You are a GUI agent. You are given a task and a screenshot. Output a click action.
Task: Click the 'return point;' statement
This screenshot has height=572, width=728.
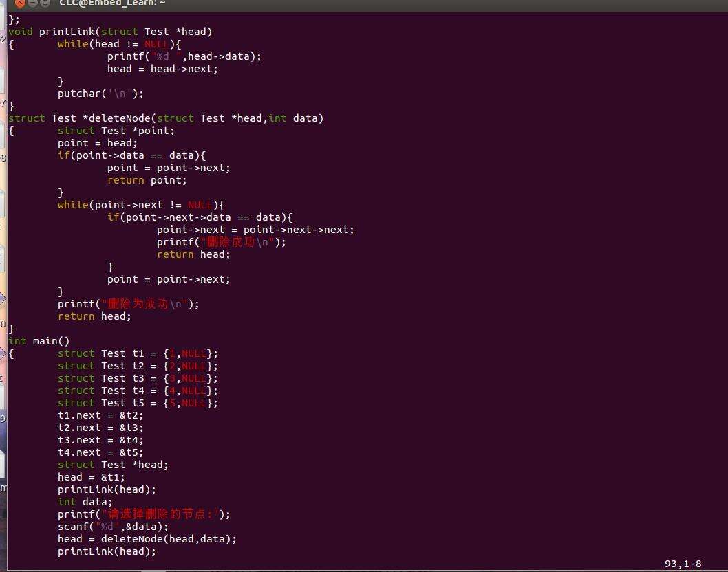147,180
